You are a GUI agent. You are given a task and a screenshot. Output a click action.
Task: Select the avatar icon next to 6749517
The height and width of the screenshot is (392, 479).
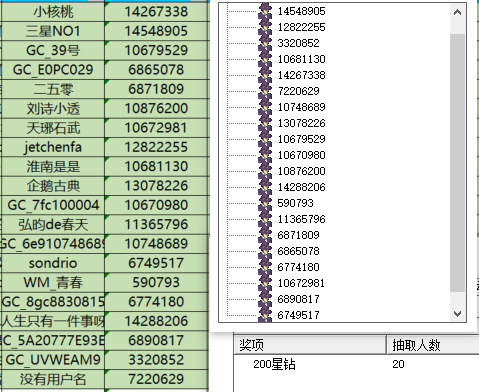pos(265,314)
